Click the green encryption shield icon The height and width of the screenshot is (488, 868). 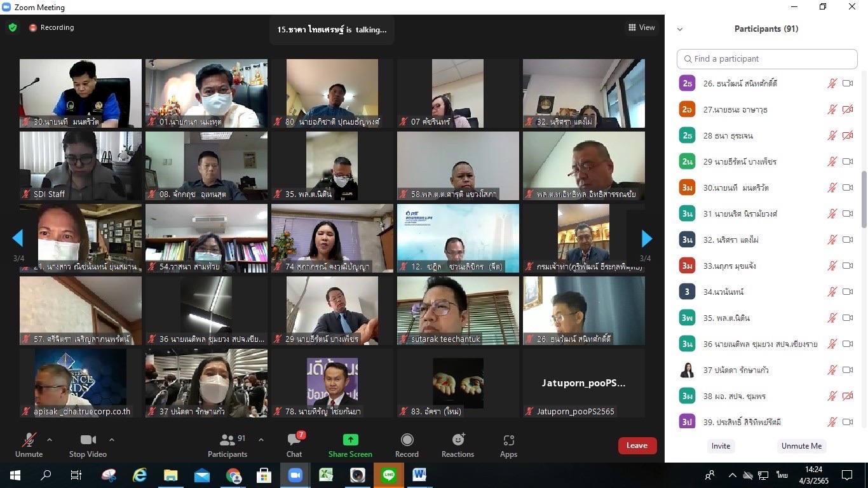[x=13, y=28]
